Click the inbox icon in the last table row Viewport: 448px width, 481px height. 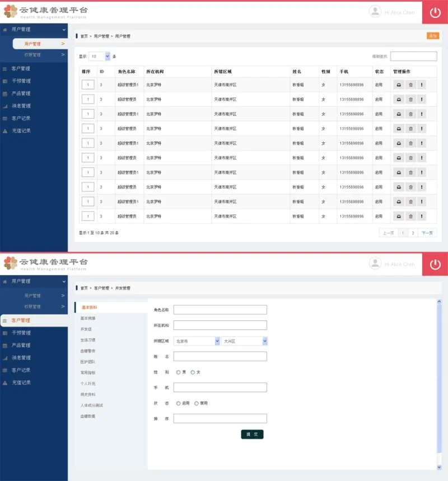tap(399, 216)
